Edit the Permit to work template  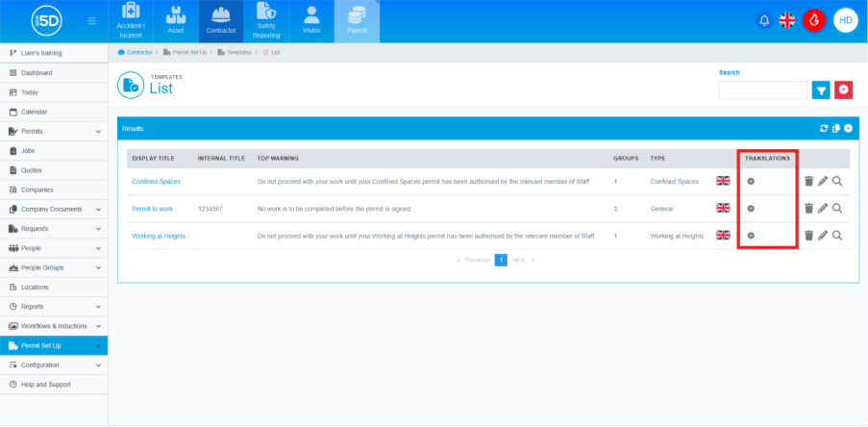point(823,208)
